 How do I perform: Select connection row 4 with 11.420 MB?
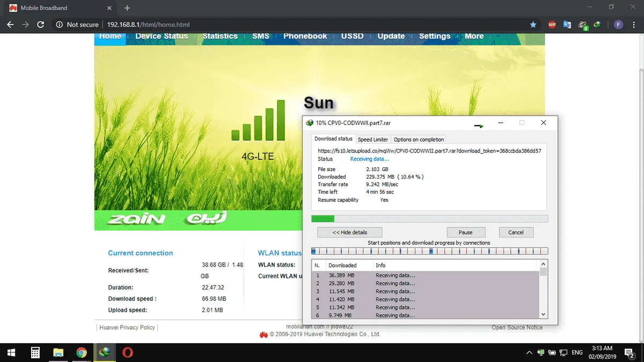(426, 299)
